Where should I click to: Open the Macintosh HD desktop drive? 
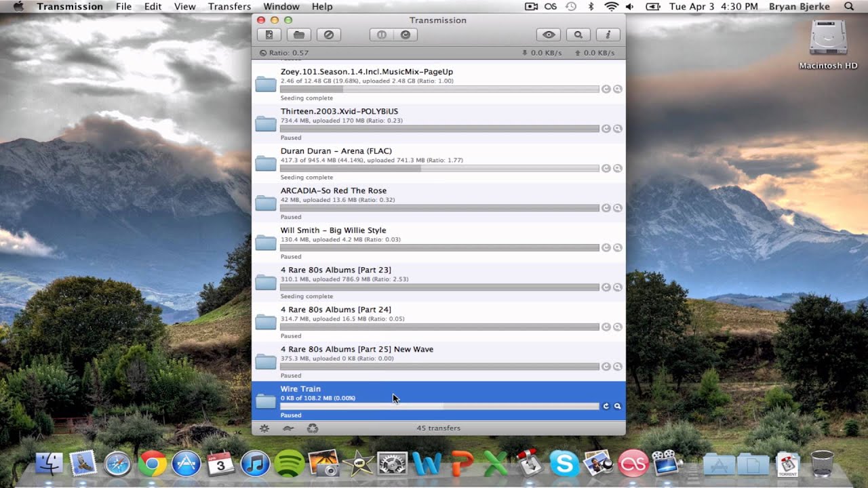(828, 44)
